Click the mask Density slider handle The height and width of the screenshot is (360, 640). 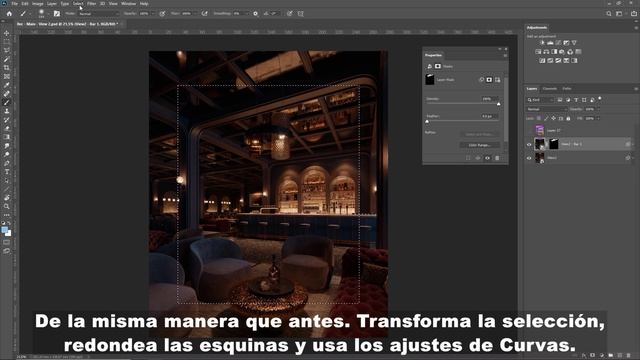click(498, 104)
